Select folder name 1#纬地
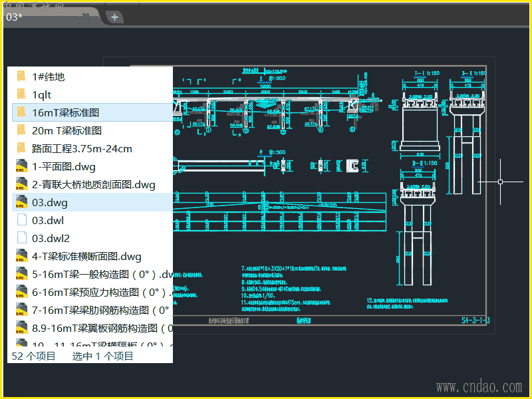Screen dimensions: 532x399 tap(48, 76)
